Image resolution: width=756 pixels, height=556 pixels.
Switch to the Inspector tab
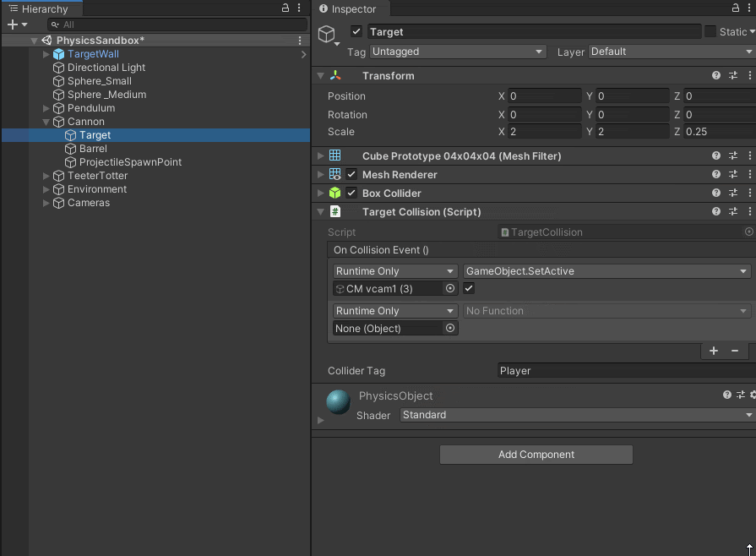tap(347, 9)
